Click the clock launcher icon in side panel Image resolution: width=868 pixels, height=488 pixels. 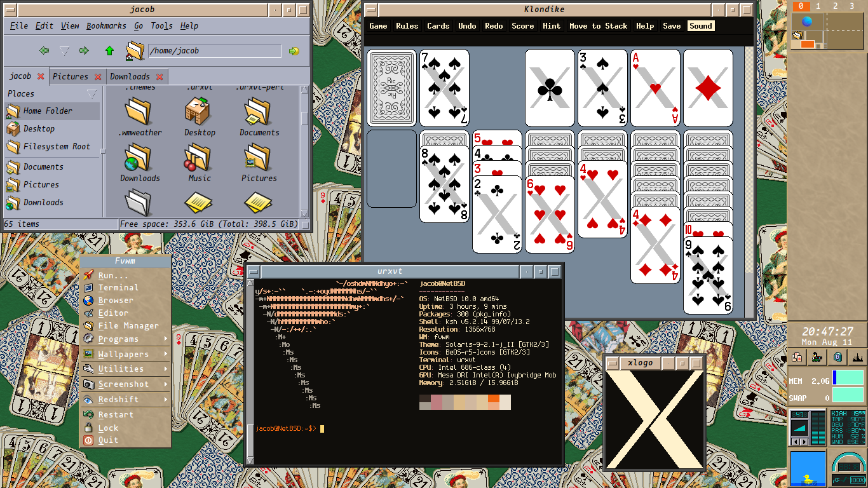click(837, 357)
